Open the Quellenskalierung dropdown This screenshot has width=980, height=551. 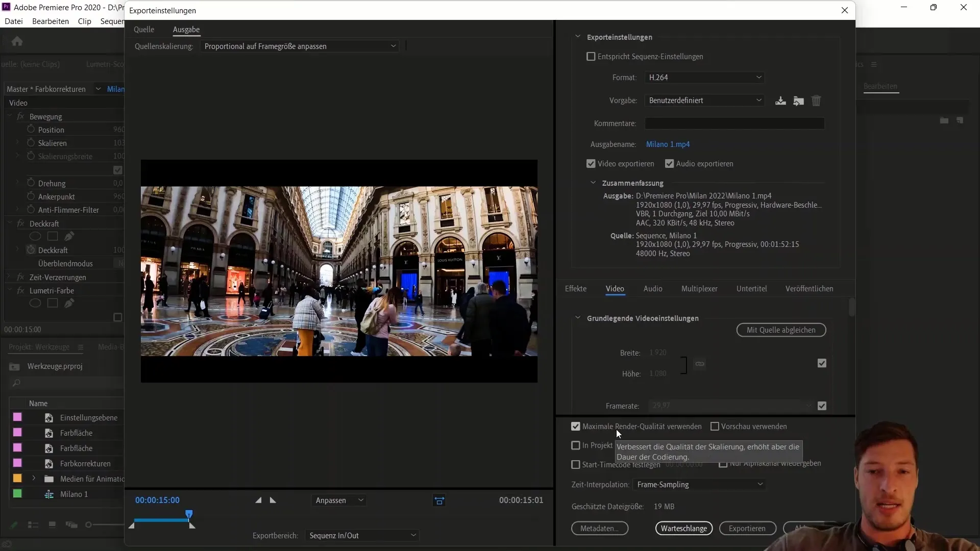pyautogui.click(x=300, y=46)
